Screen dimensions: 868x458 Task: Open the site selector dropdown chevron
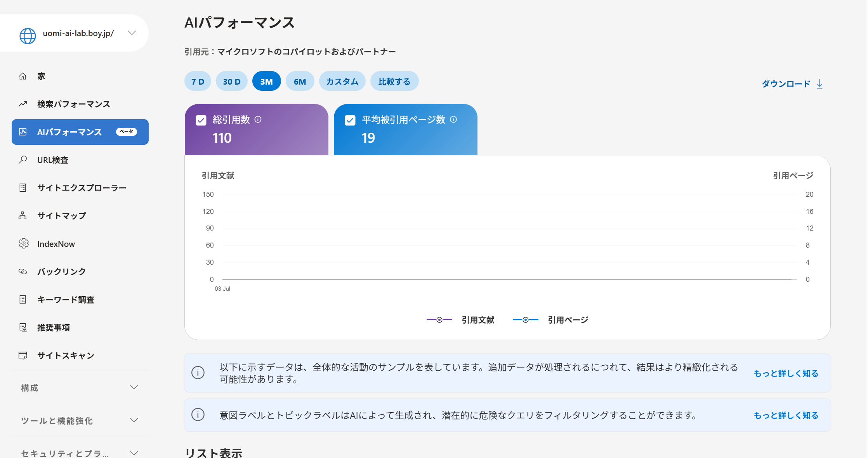point(132,33)
